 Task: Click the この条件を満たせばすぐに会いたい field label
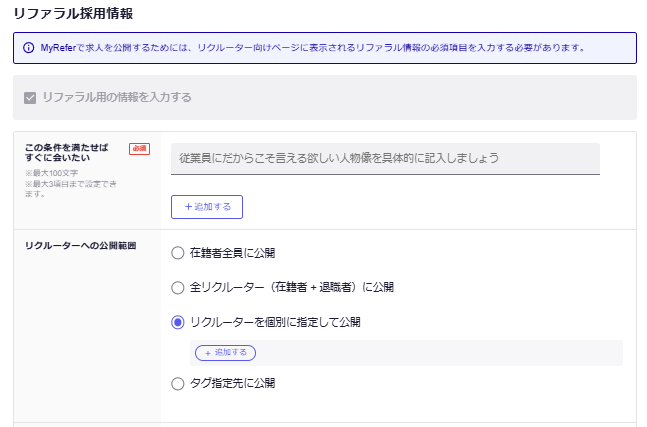[x=68, y=153]
